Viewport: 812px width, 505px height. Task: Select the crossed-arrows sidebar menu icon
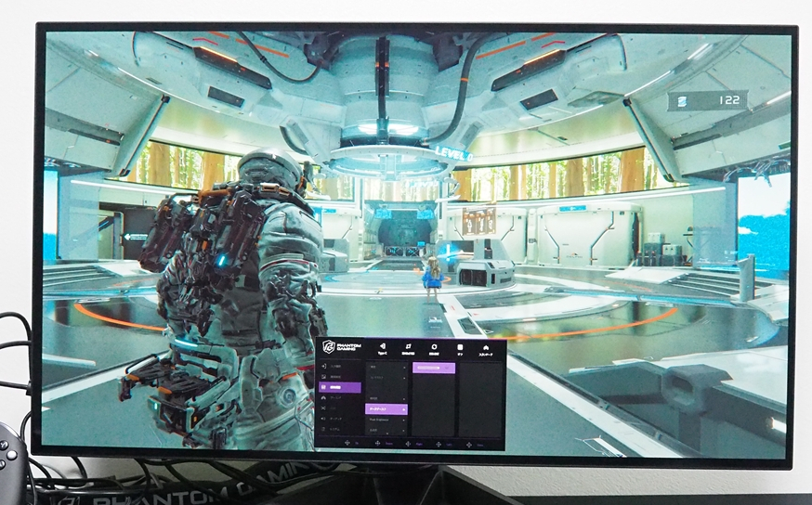324,408
